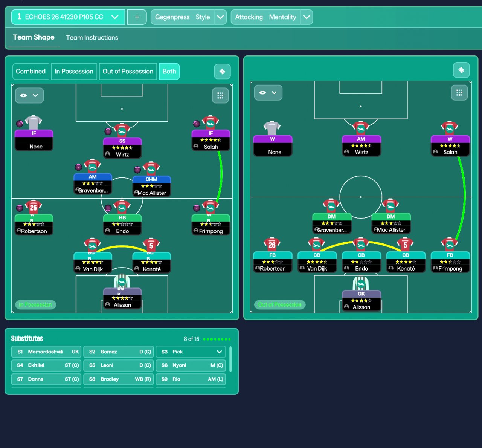The height and width of the screenshot is (448, 482).
Task: Click the purple role-focus icon beside Robertson's shirt
Action: (20, 208)
